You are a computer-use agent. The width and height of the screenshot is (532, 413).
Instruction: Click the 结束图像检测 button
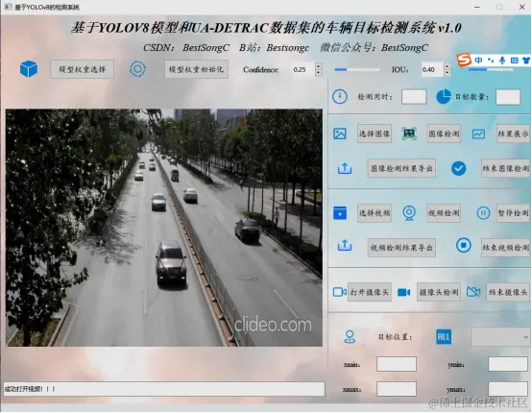(505, 168)
